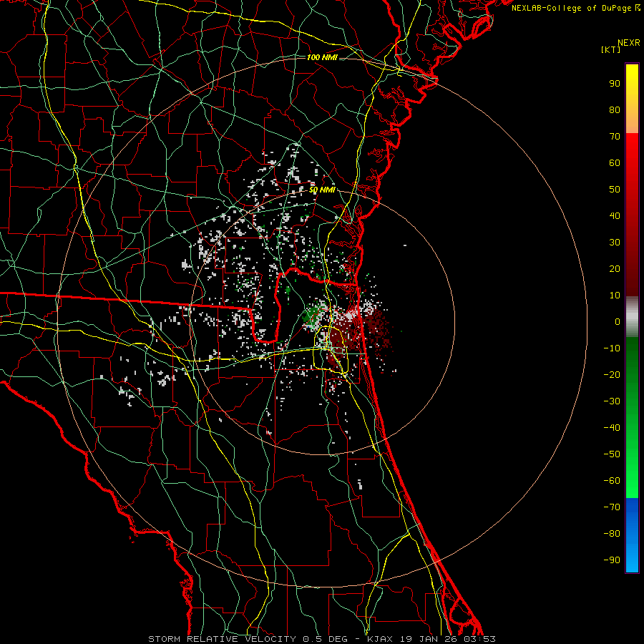This screenshot has width=644, height=644.
Task: Click the -40 value on velocity scale
Action: (612, 428)
